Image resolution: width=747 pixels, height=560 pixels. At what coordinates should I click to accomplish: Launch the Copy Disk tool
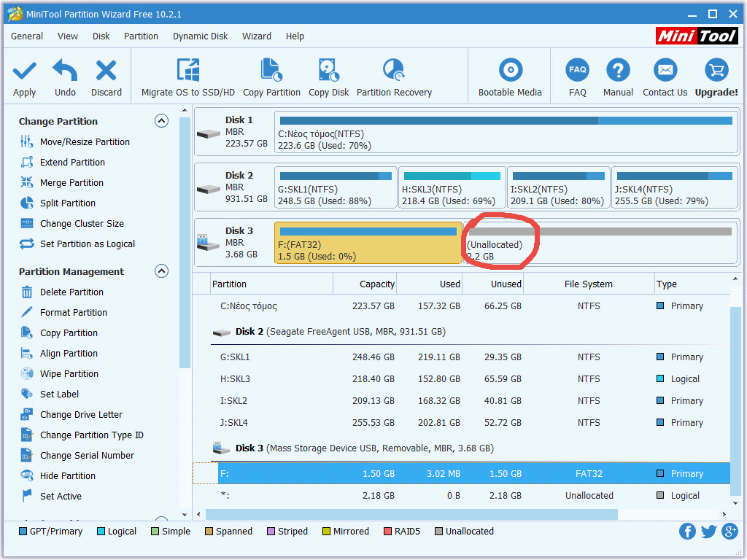click(x=328, y=71)
